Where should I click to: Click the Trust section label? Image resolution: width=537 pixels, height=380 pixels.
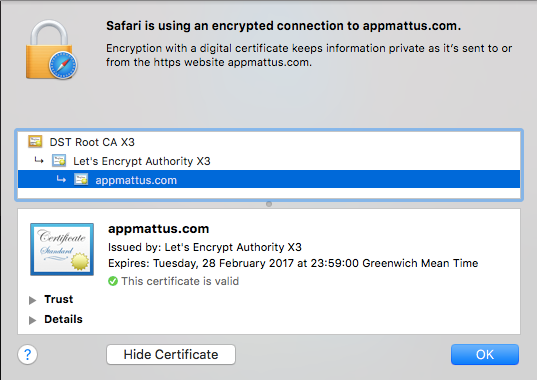coord(59,299)
